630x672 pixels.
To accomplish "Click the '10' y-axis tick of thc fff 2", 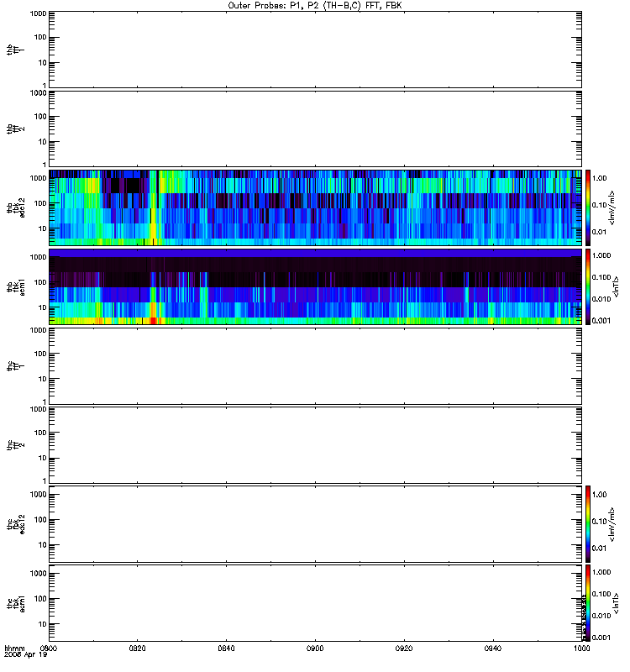I will click(43, 458).
